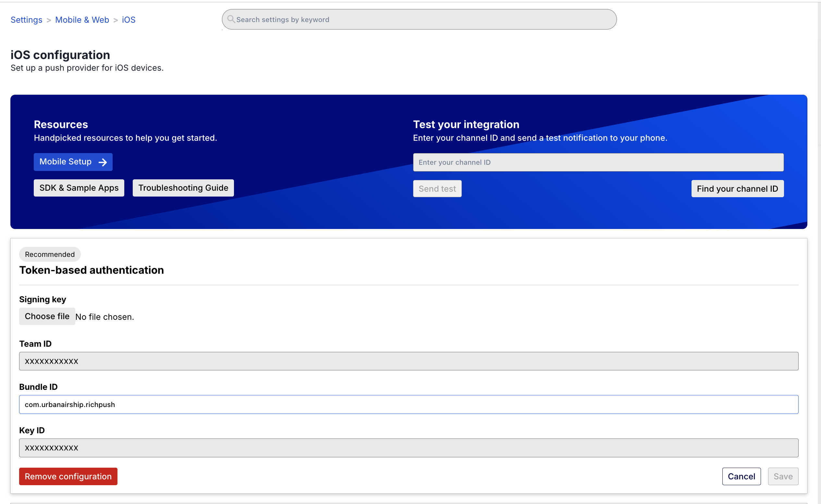This screenshot has height=504, width=821.
Task: Click the iOS breadcrumb link
Action: coord(129,20)
